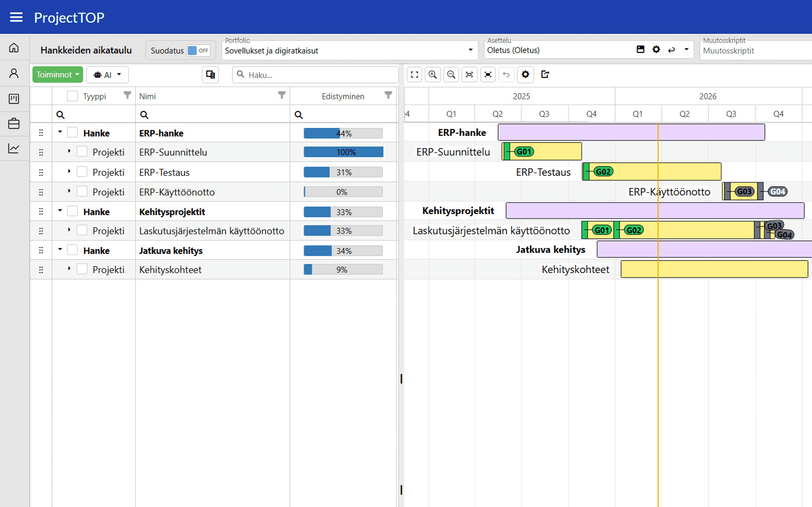Collapse the ERP-hanke tree row

point(60,132)
